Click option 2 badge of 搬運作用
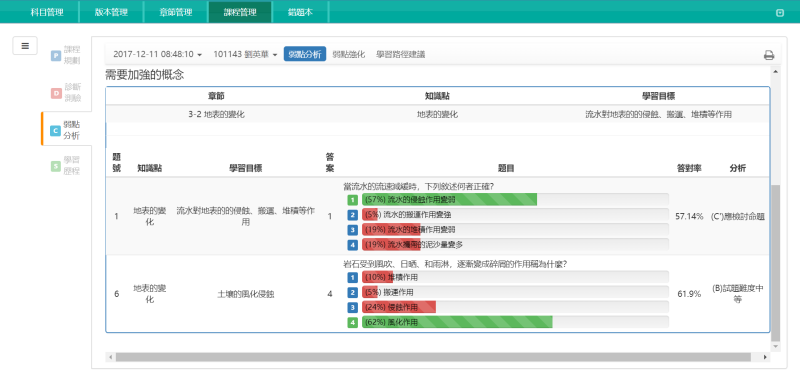 pos(353,293)
